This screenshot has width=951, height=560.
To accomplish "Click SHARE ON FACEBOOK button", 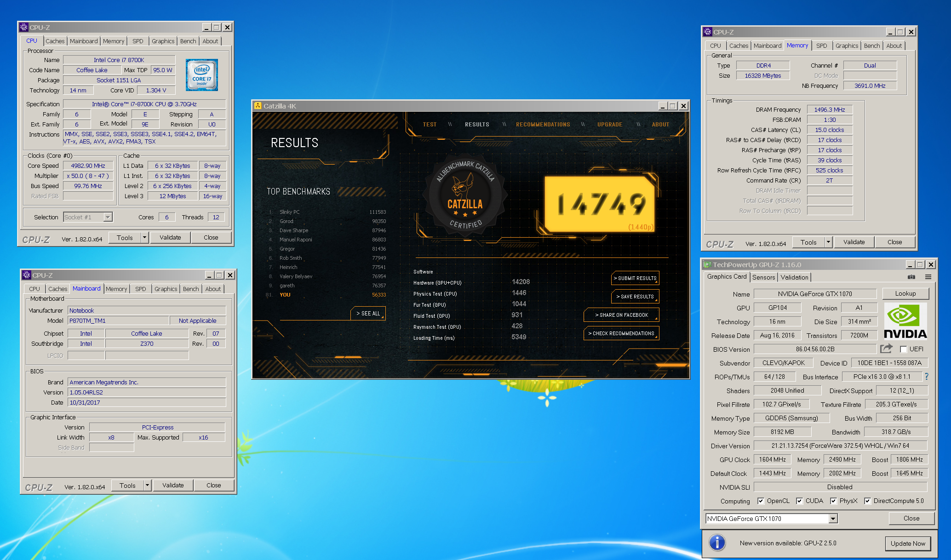I will (x=621, y=315).
